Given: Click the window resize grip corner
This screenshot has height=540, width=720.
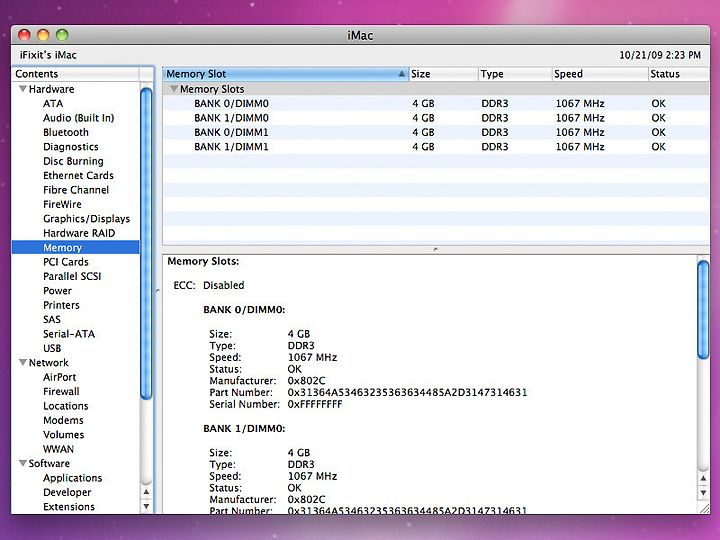Looking at the screenshot, I should 704,508.
